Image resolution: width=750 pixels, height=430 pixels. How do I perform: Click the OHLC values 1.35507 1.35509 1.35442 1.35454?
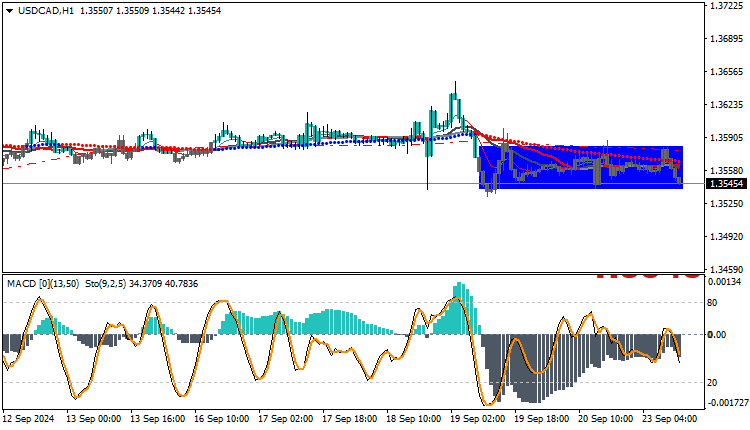point(151,11)
